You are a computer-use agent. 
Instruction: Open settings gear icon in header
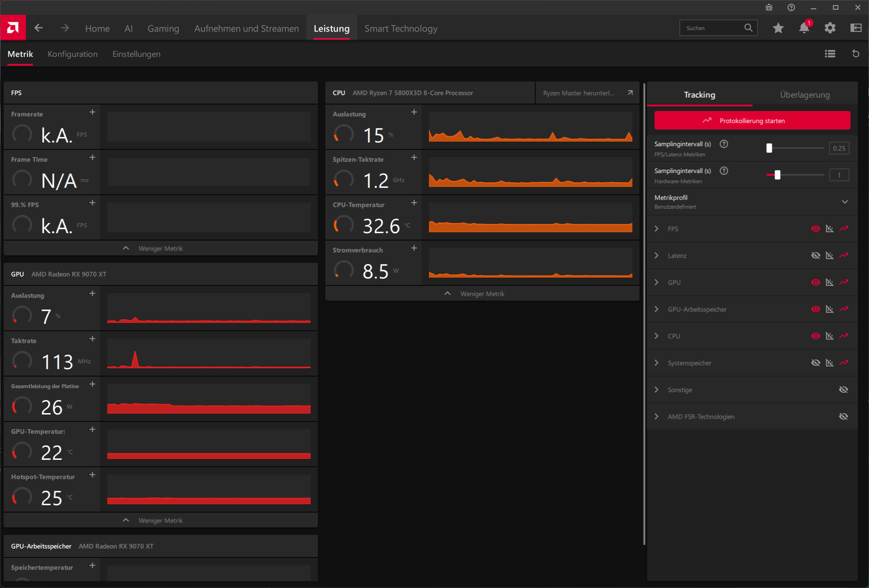[x=830, y=28]
